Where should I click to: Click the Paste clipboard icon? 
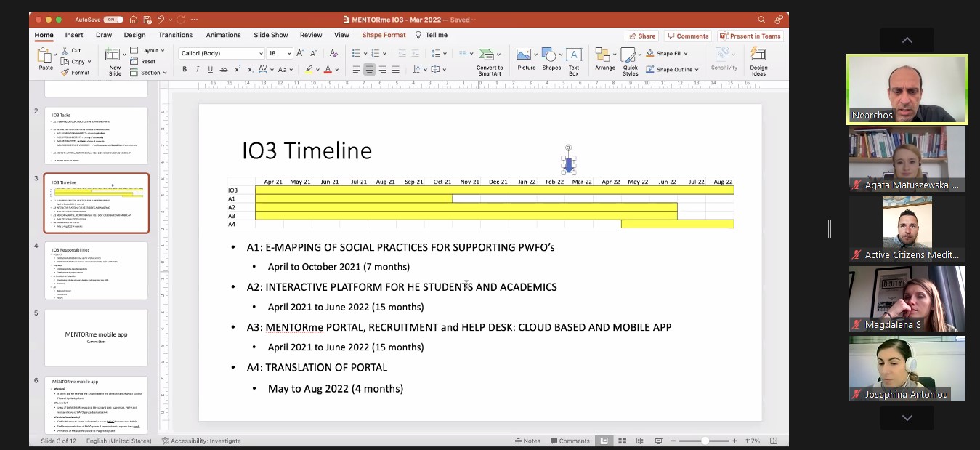point(45,56)
